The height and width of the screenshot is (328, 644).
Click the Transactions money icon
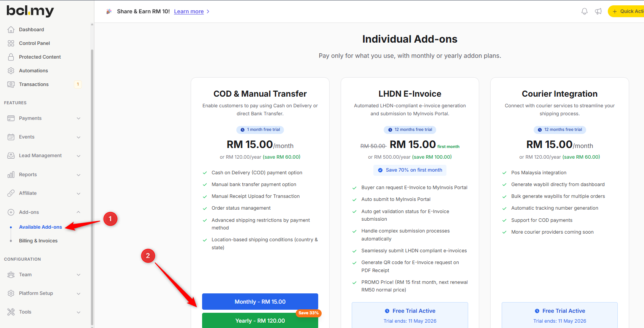point(11,84)
